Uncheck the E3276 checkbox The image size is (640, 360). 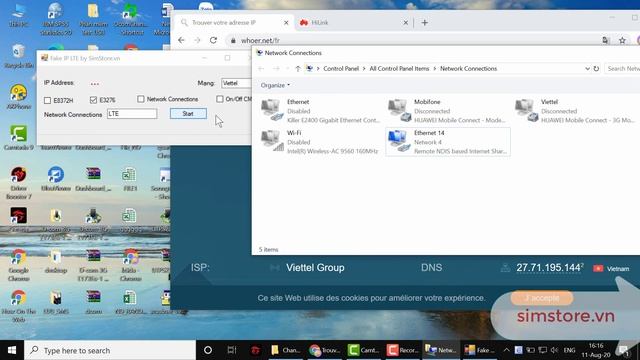click(x=93, y=100)
